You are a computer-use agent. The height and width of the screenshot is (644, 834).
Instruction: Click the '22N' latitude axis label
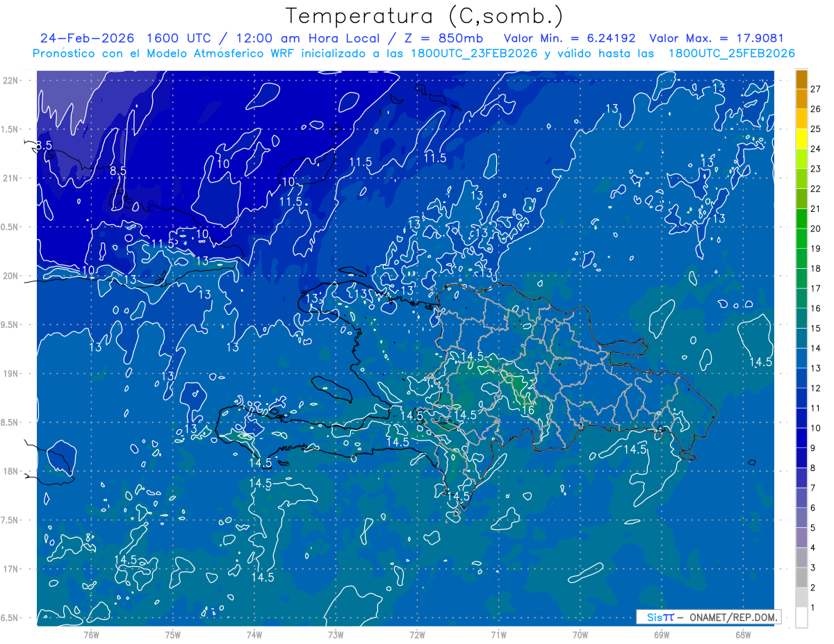pos(10,81)
